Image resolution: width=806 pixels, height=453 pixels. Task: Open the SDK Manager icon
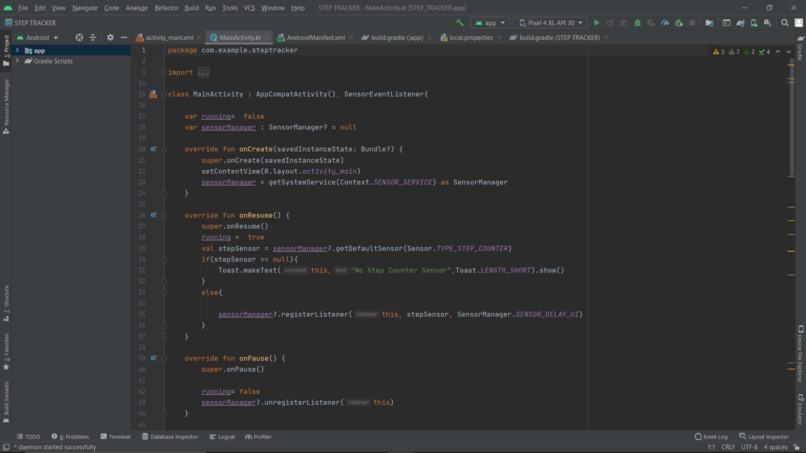pos(767,23)
